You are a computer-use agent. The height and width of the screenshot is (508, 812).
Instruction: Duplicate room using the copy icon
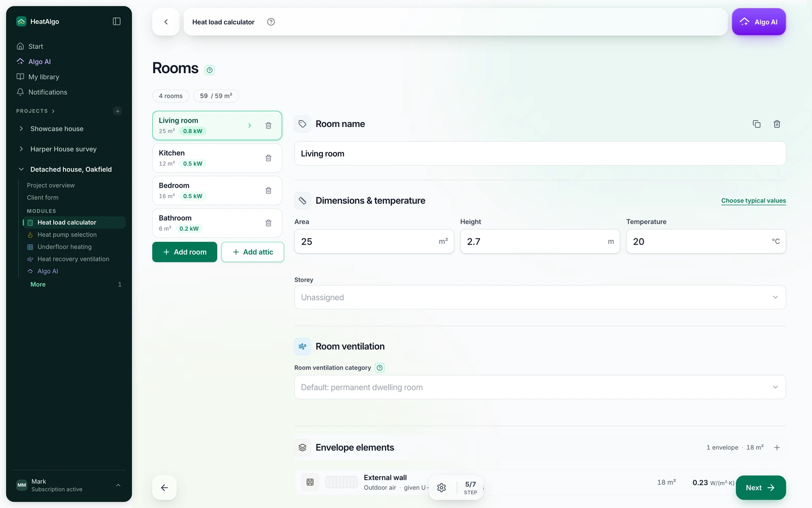click(757, 124)
